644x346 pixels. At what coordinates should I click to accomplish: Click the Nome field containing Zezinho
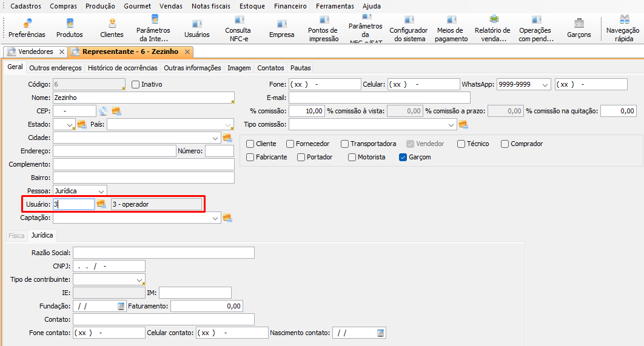click(x=144, y=98)
